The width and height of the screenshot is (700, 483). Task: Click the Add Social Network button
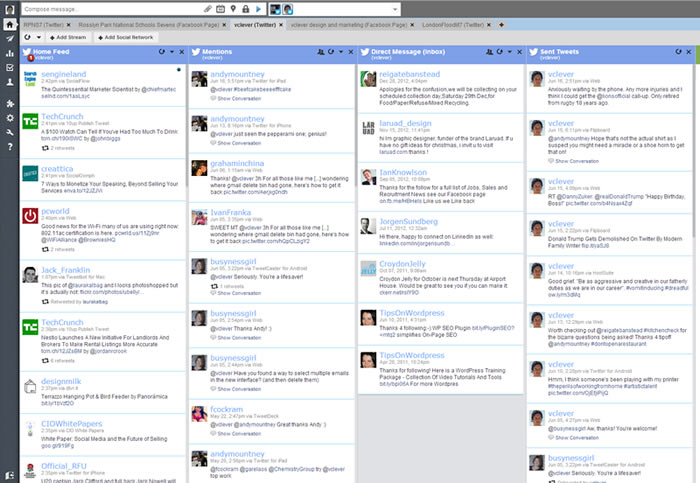pyautogui.click(x=125, y=37)
